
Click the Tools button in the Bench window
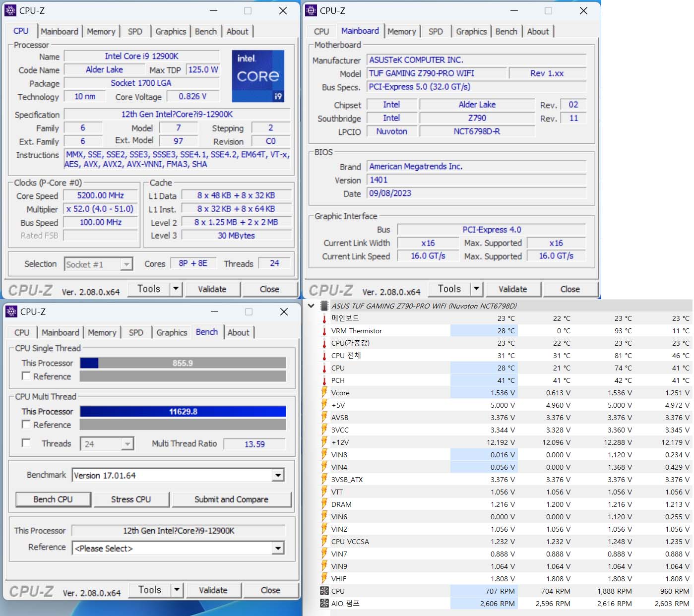click(150, 590)
